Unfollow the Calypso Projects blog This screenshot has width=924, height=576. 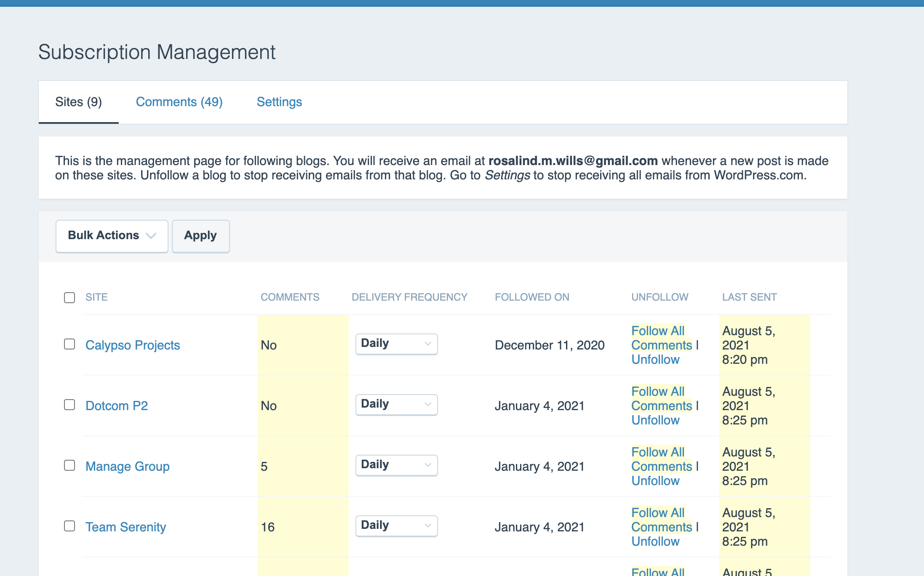[x=655, y=360]
